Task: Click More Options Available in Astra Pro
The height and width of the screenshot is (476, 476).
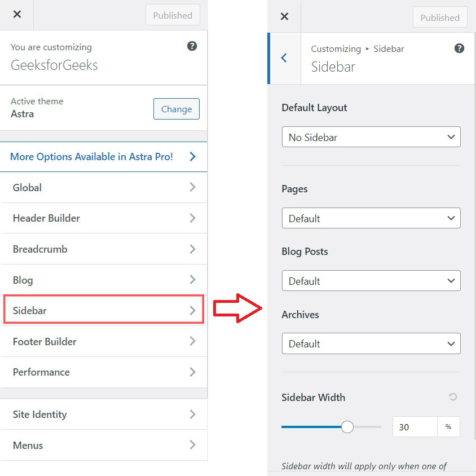Action: click(x=104, y=157)
